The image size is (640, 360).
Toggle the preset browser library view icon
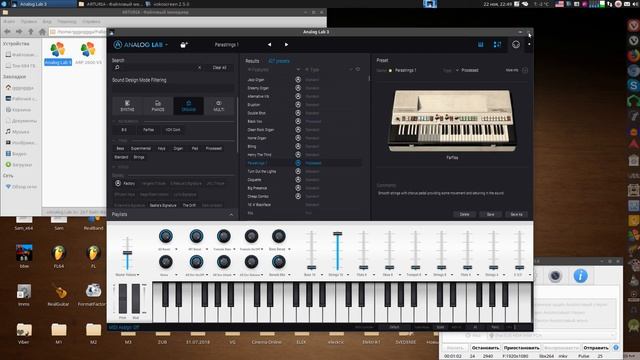[x=480, y=44]
